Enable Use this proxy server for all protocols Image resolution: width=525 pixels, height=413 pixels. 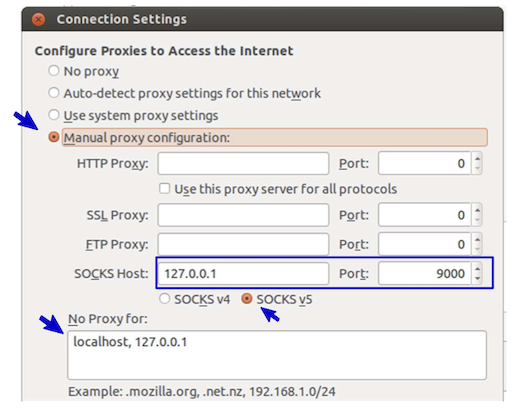click(x=164, y=189)
